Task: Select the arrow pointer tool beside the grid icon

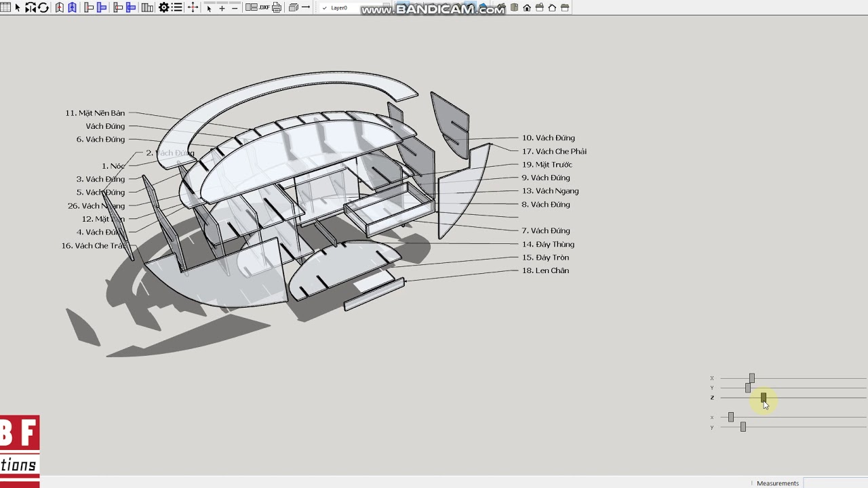Action: [18, 7]
